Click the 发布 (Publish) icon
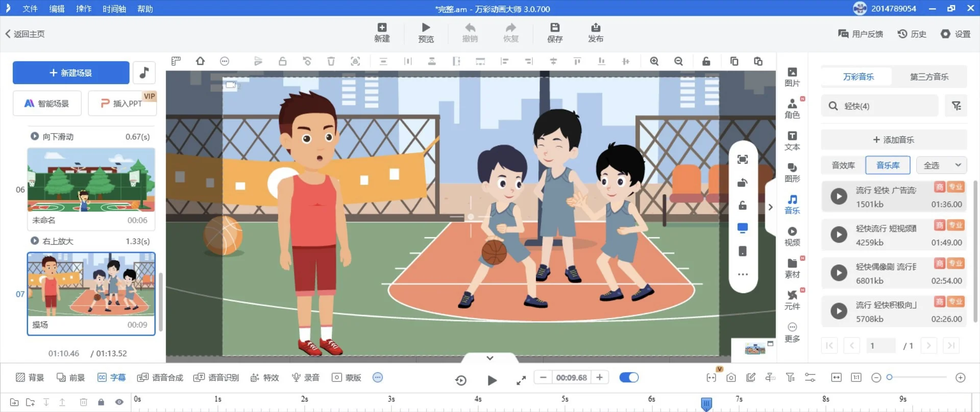Viewport: 980px width, 412px height. click(596, 33)
